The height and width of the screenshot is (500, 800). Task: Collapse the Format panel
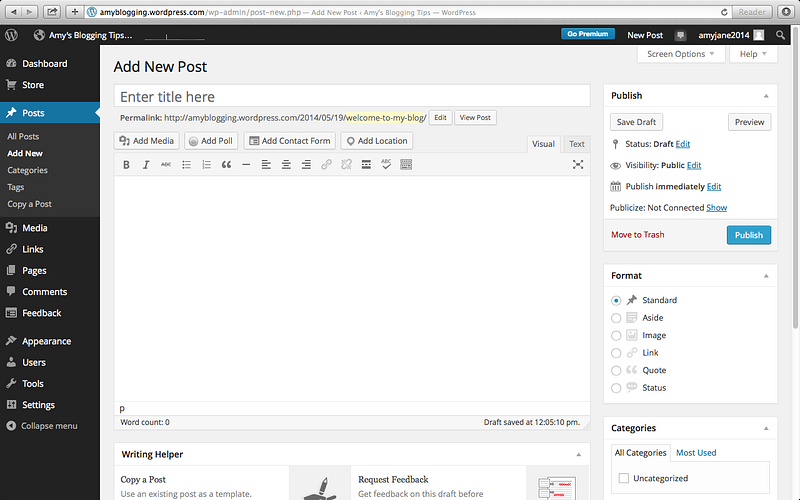point(766,276)
